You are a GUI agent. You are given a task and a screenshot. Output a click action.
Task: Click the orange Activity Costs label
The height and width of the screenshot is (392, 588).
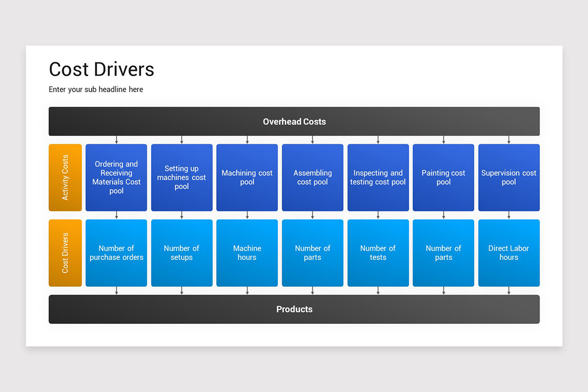[x=65, y=177]
